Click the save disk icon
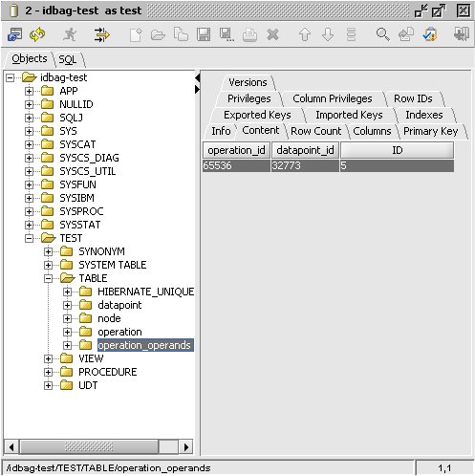Screen dimensions: 475x476 204,34
